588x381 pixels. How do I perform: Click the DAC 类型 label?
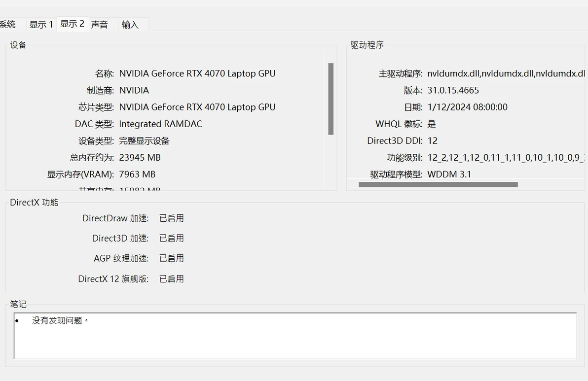point(94,124)
